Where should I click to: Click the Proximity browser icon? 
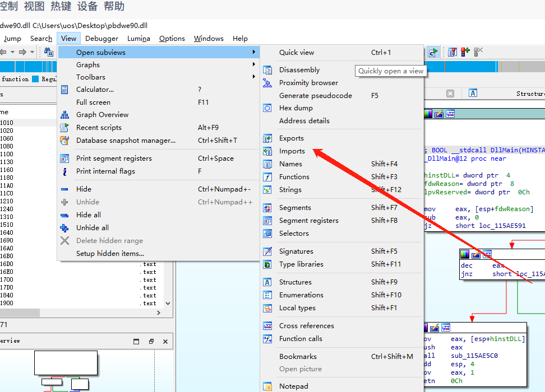pyautogui.click(x=267, y=83)
